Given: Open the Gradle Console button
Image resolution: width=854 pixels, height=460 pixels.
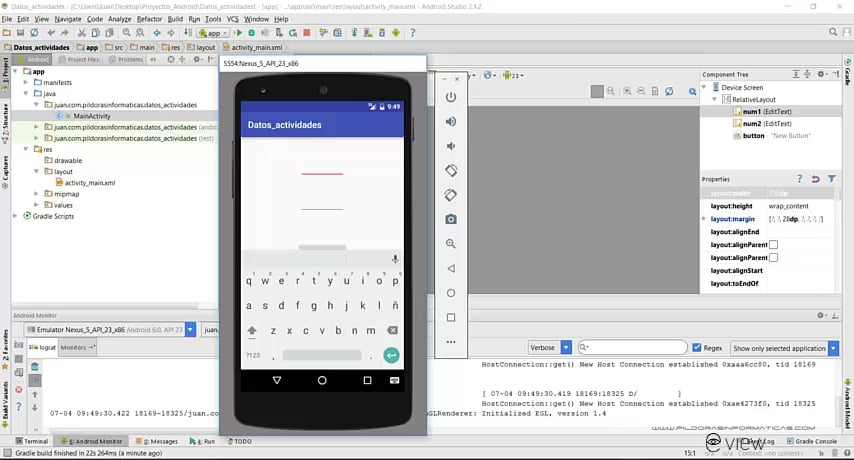Looking at the screenshot, I should coord(812,441).
